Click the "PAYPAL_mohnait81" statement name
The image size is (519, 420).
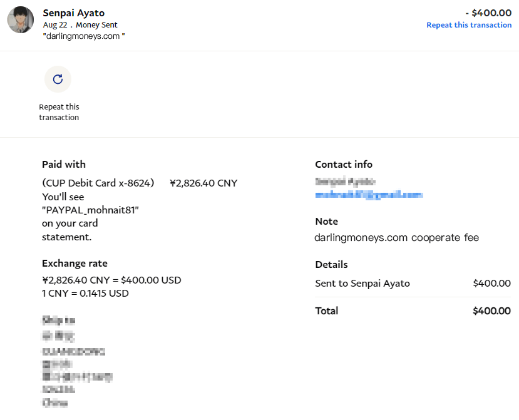(90, 210)
